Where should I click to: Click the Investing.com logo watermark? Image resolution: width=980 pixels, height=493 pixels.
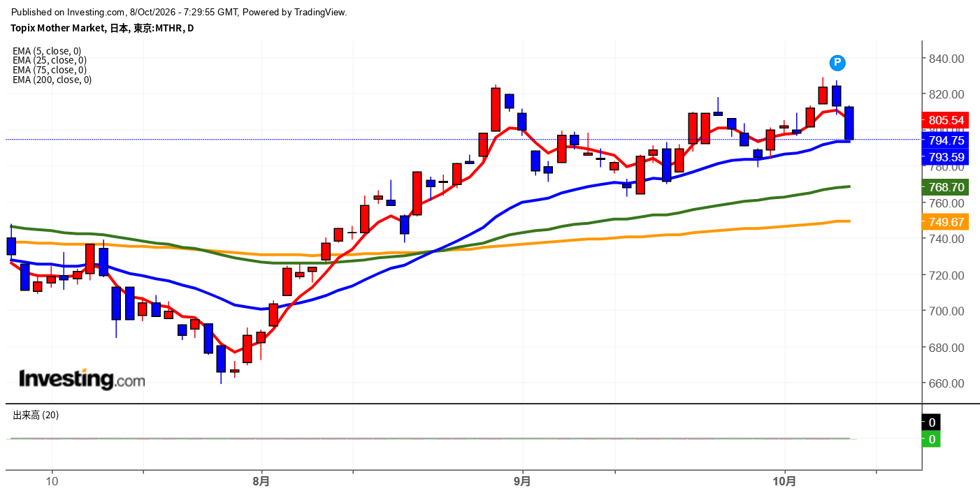(x=82, y=379)
